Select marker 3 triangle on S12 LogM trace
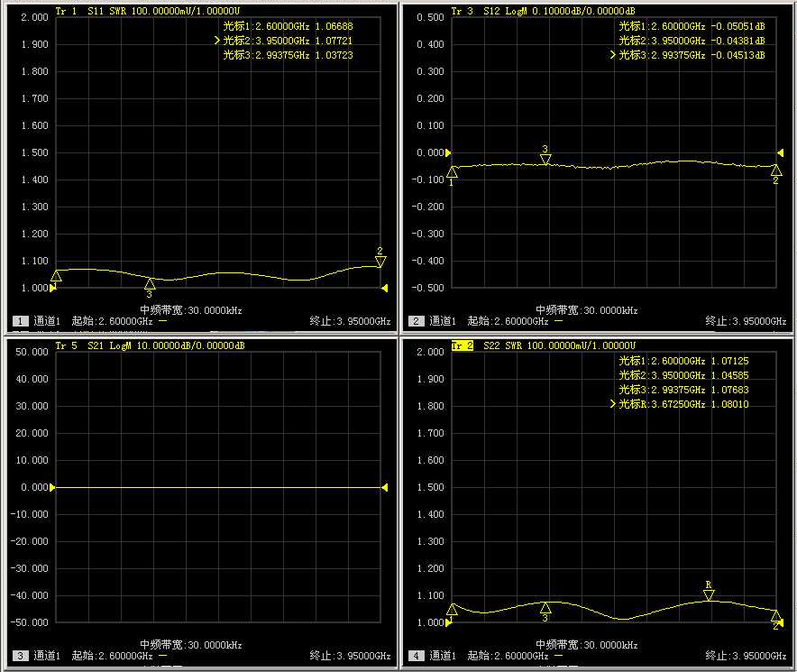This screenshot has width=797, height=672. [x=545, y=160]
